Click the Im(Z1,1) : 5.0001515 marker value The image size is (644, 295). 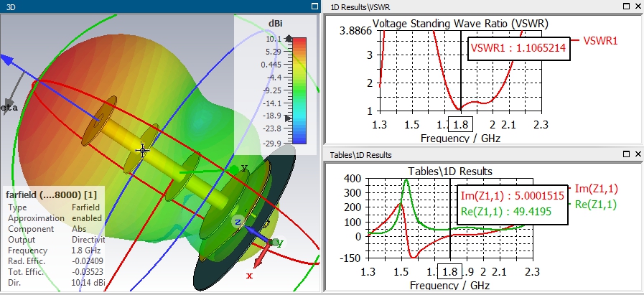coord(513,195)
